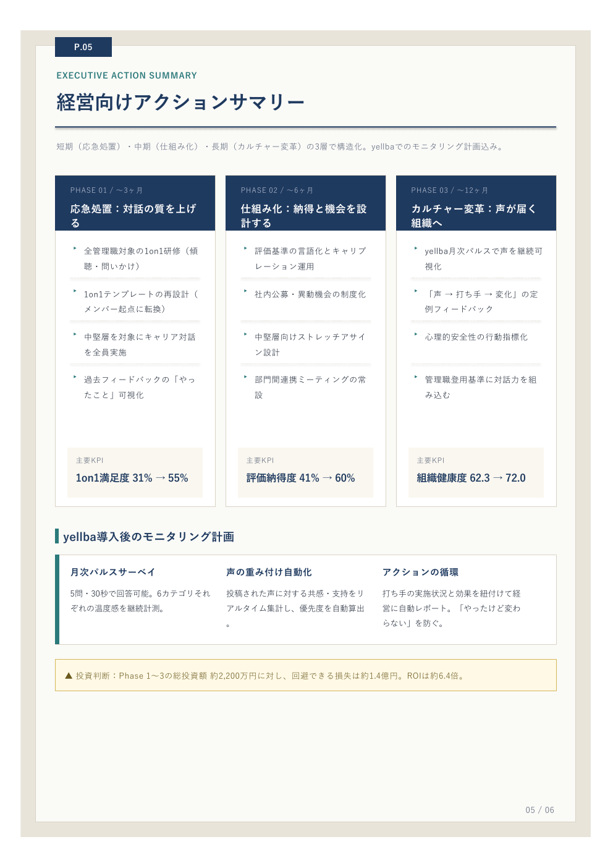The width and height of the screenshot is (613, 868).
Task: Click KPI value 1on1満足度 31% → 55%
Action: click(132, 478)
